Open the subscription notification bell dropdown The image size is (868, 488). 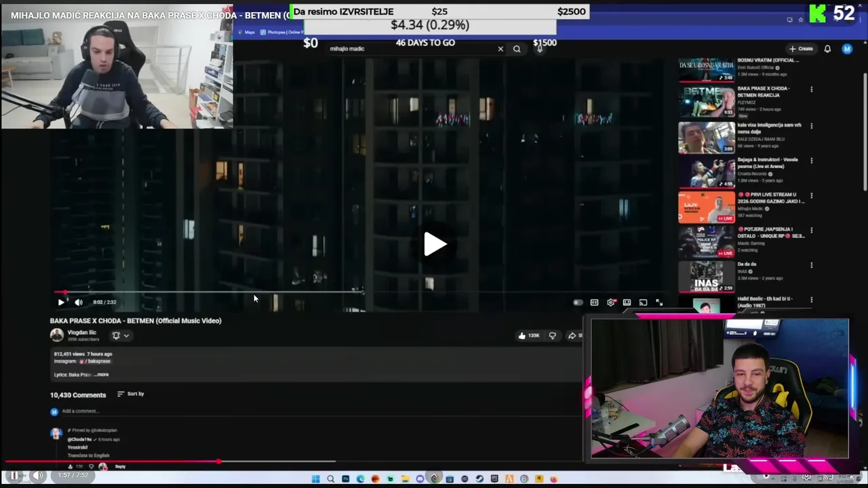point(120,335)
